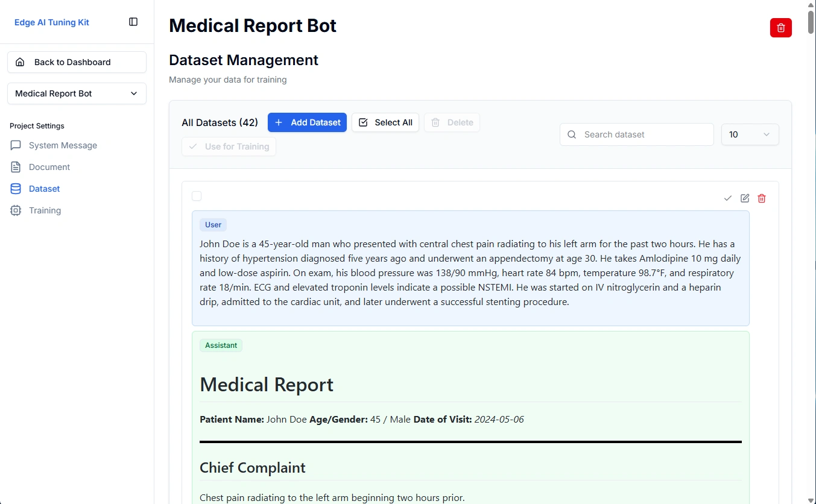Select the Training chip icon
This screenshot has width=816, height=504.
point(15,210)
